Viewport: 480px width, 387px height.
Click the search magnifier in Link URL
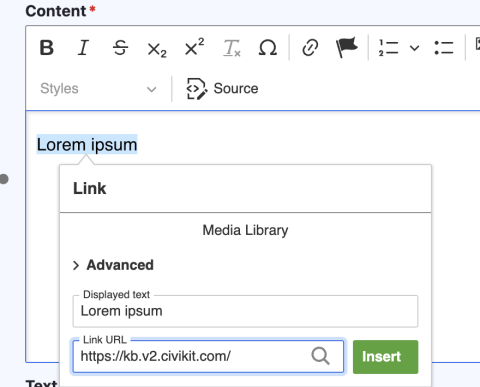point(321,356)
